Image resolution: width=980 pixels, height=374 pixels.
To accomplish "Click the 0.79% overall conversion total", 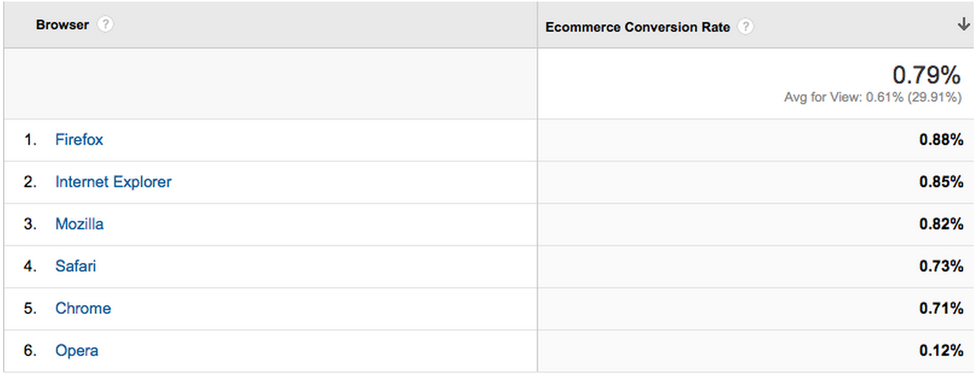I will tap(926, 75).
